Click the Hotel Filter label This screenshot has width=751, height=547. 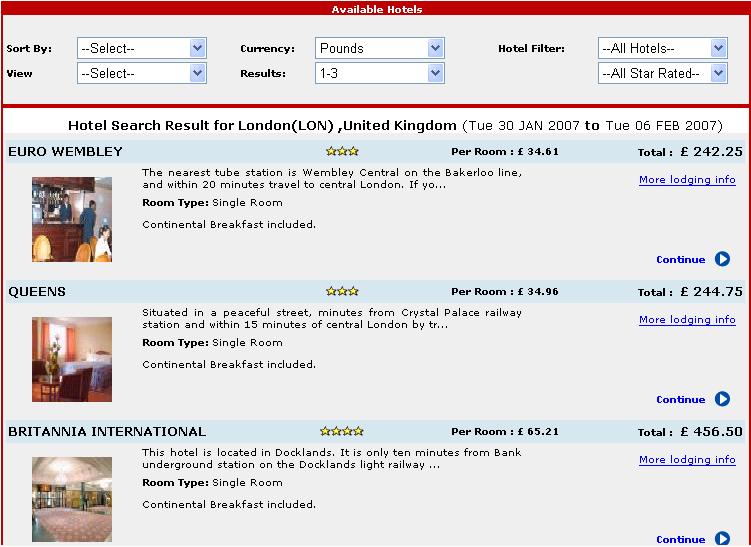[x=531, y=48]
